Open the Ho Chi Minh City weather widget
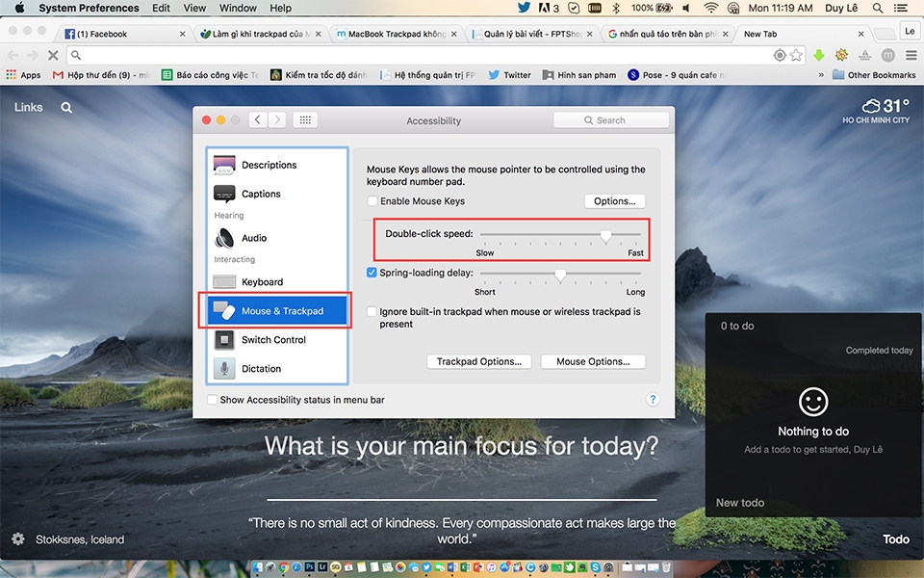The image size is (924, 578). click(x=876, y=111)
